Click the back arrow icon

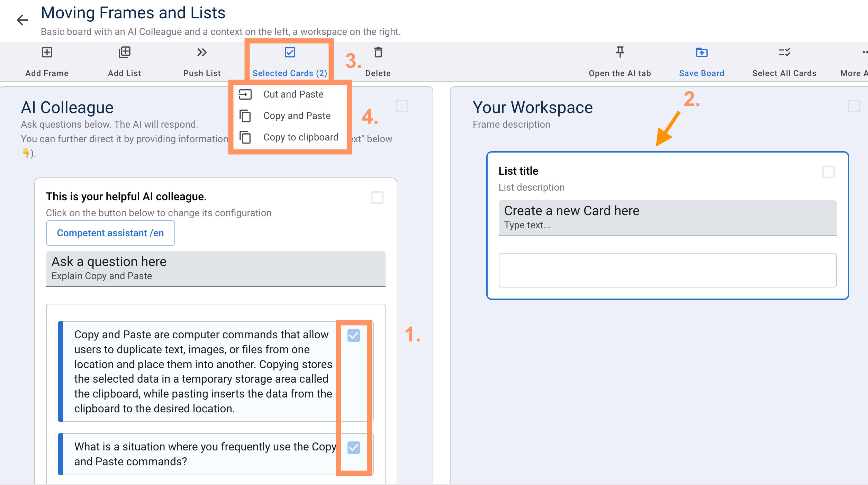pos(22,20)
